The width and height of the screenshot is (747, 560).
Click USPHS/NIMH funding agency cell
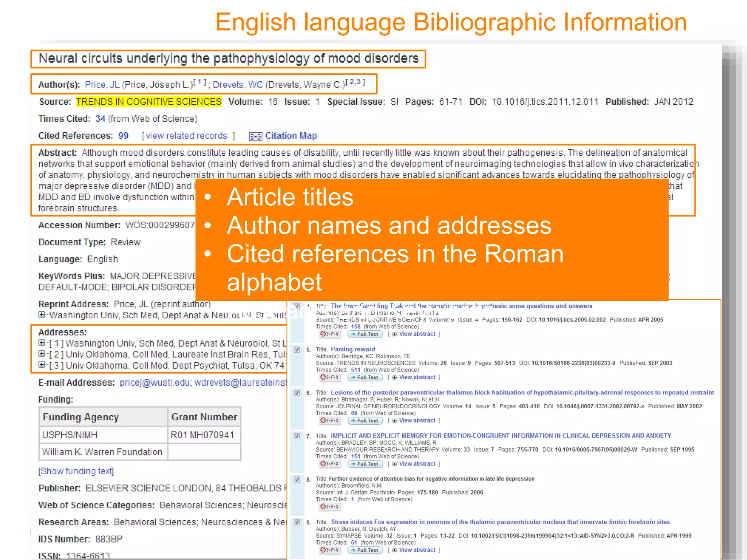pyautogui.click(x=104, y=435)
